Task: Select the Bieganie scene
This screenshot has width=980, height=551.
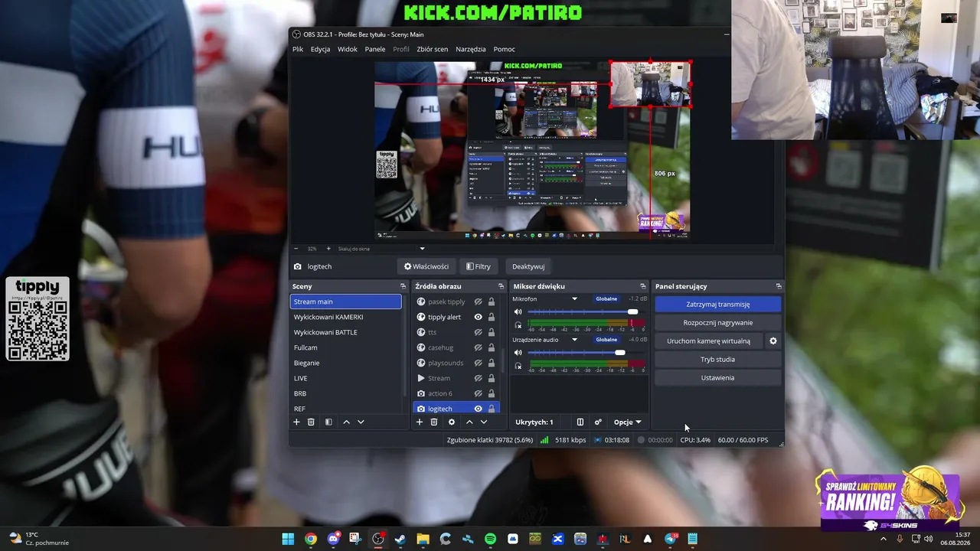Action: click(345, 363)
